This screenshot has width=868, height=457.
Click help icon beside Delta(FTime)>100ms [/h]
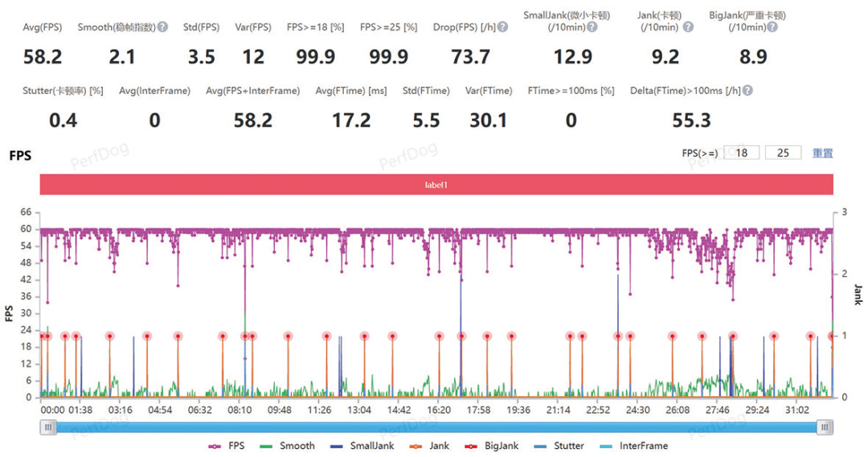[x=748, y=91]
